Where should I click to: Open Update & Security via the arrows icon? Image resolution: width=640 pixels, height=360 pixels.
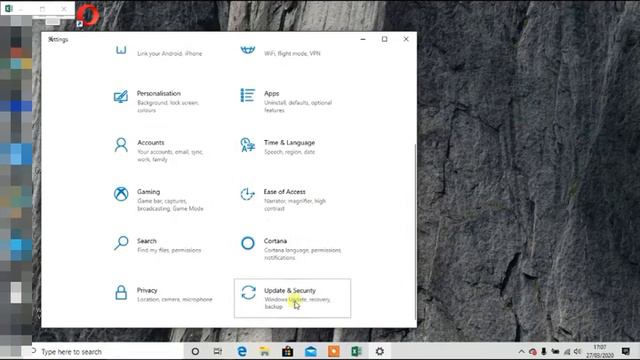[x=248, y=293]
